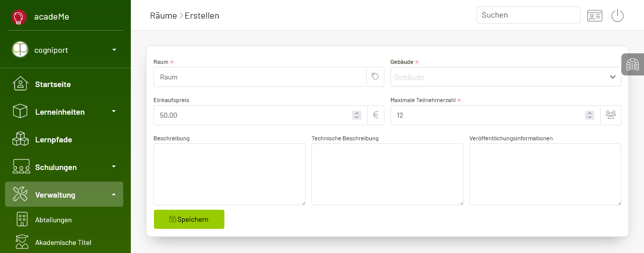Expand the Lerneinheiten submenu

point(114,111)
